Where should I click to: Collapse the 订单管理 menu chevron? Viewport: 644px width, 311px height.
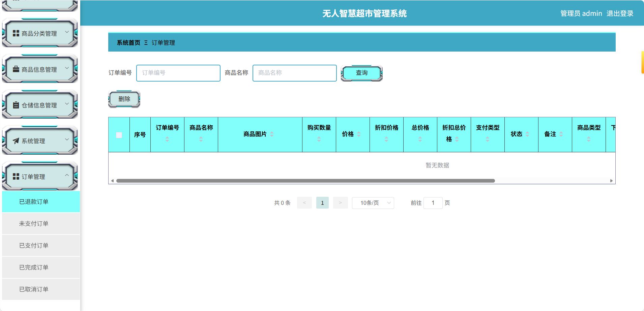67,175
